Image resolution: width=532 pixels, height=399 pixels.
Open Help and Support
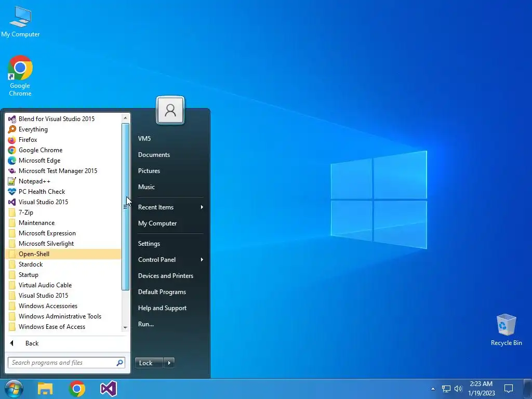(170, 308)
